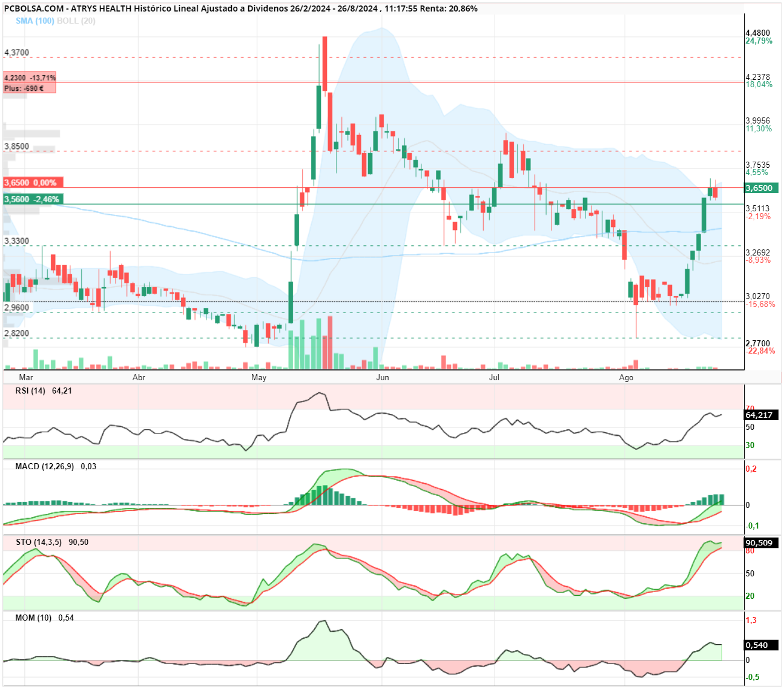This screenshot has width=784, height=689.
Task: Click the -15,68% right axis percentage
Action: pyautogui.click(x=760, y=305)
